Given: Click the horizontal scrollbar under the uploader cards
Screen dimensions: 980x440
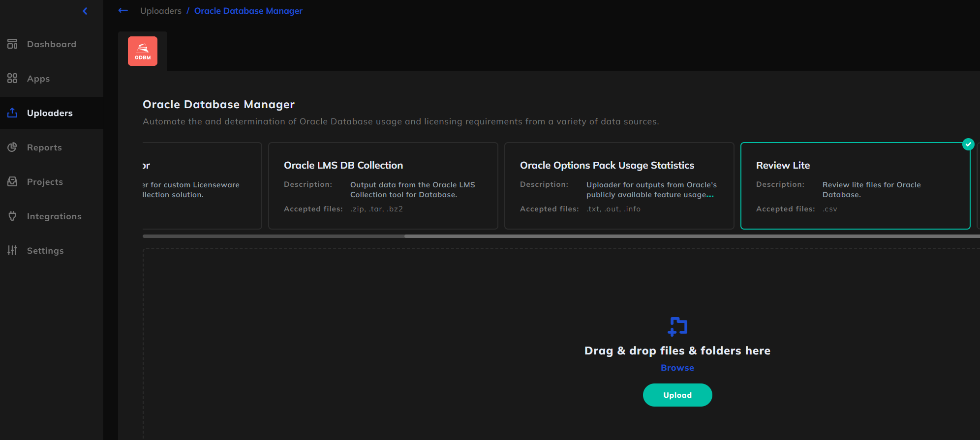Looking at the screenshot, I should pos(692,236).
